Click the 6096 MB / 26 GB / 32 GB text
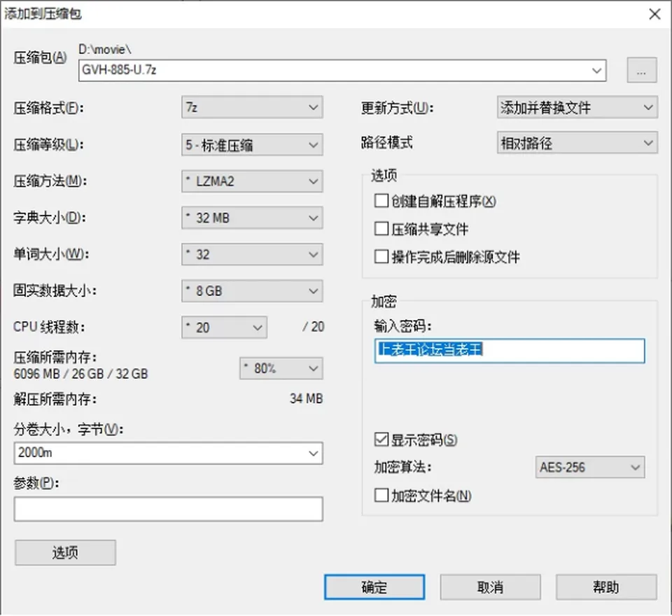This screenshot has height=616, width=672. pyautogui.click(x=80, y=374)
